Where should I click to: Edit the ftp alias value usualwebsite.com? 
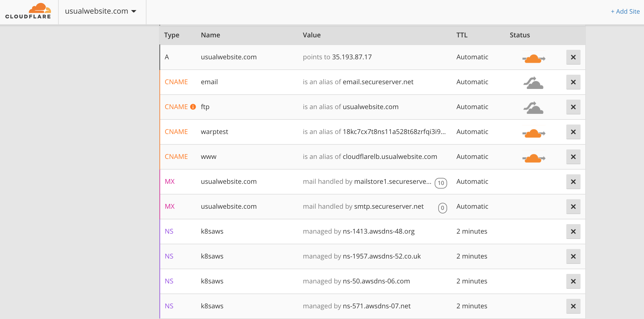click(371, 107)
